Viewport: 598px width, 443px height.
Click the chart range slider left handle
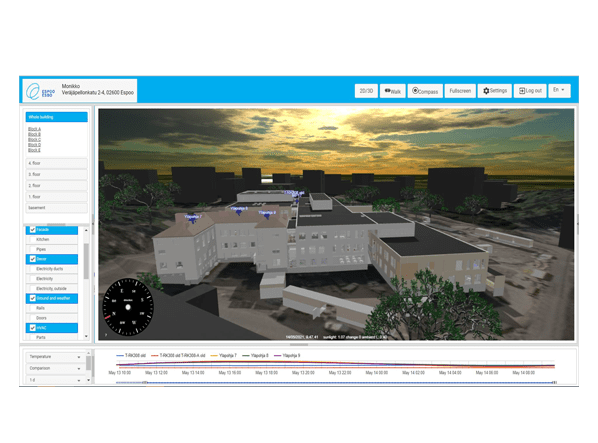[x=145, y=382]
